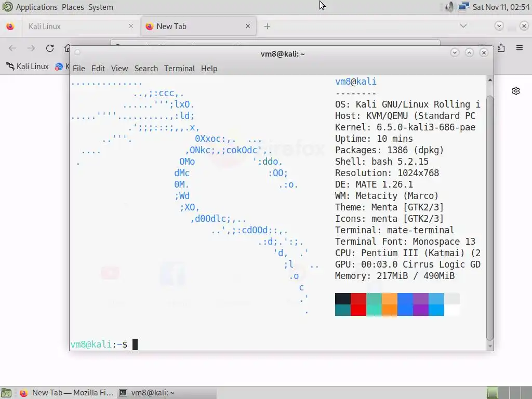Viewport: 532px width, 399px height.
Task: Reload the page in Firefox
Action: coord(50,48)
